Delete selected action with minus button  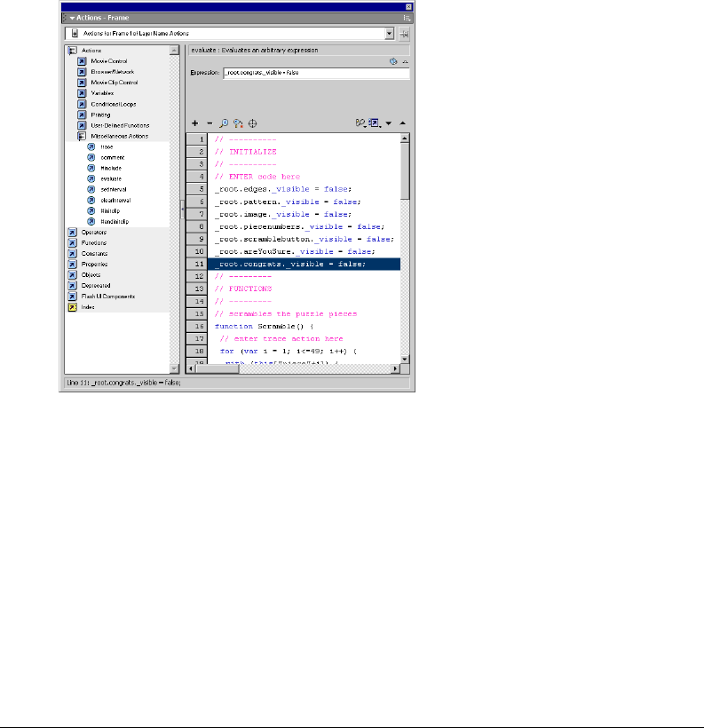pyautogui.click(x=210, y=123)
